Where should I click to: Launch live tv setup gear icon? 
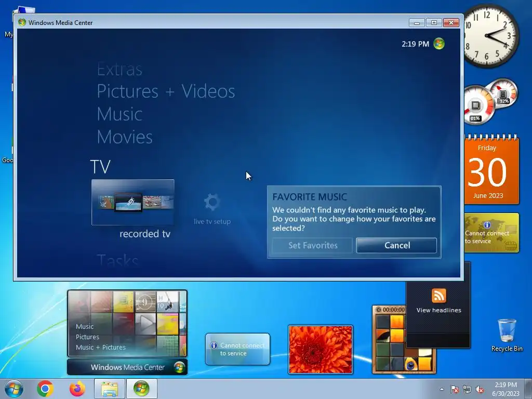212,202
